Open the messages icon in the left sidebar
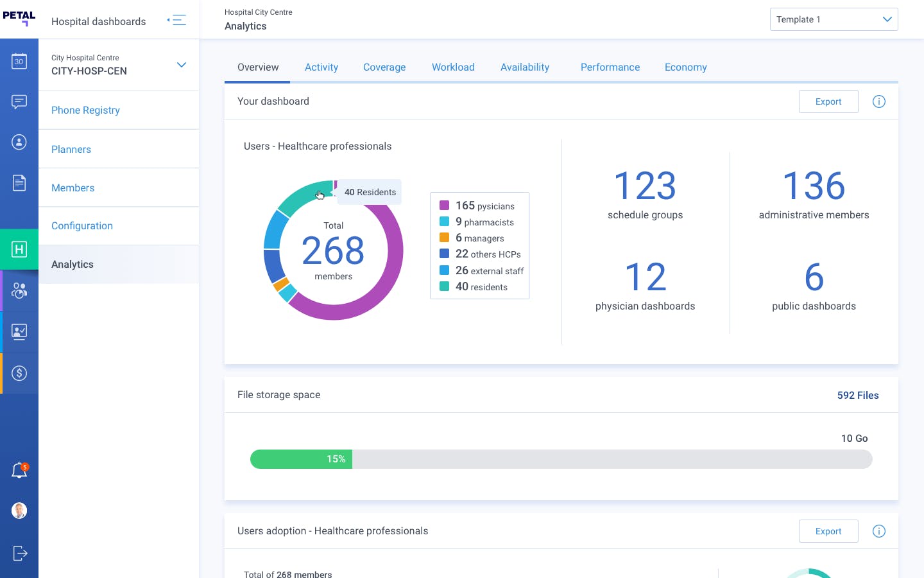 19,102
